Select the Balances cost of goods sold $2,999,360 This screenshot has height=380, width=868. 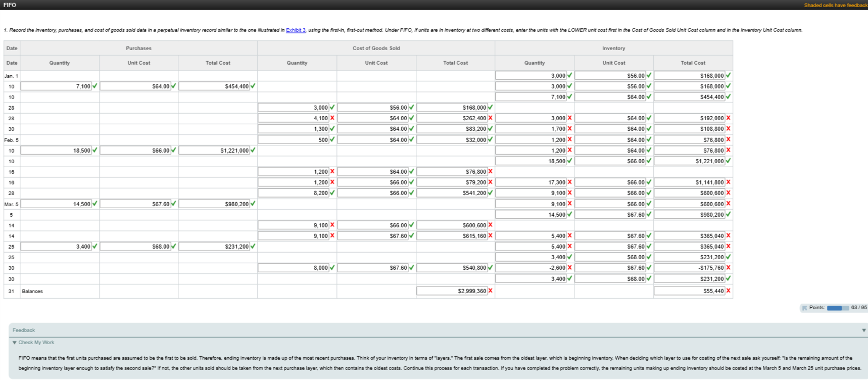coord(452,291)
